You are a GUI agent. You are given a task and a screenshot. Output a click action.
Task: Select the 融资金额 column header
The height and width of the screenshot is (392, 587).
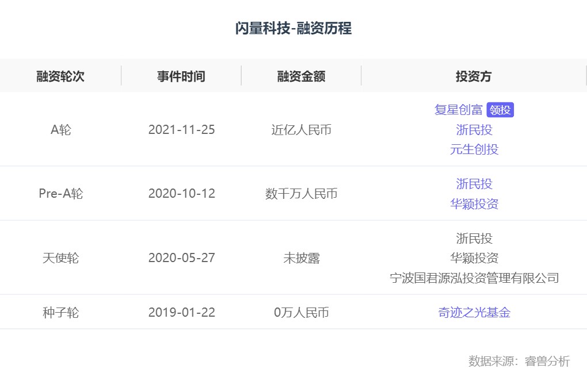coord(301,76)
